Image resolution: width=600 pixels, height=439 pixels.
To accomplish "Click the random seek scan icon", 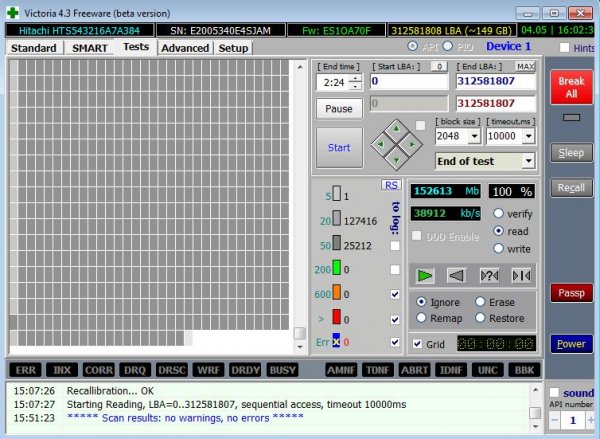I will (x=489, y=275).
